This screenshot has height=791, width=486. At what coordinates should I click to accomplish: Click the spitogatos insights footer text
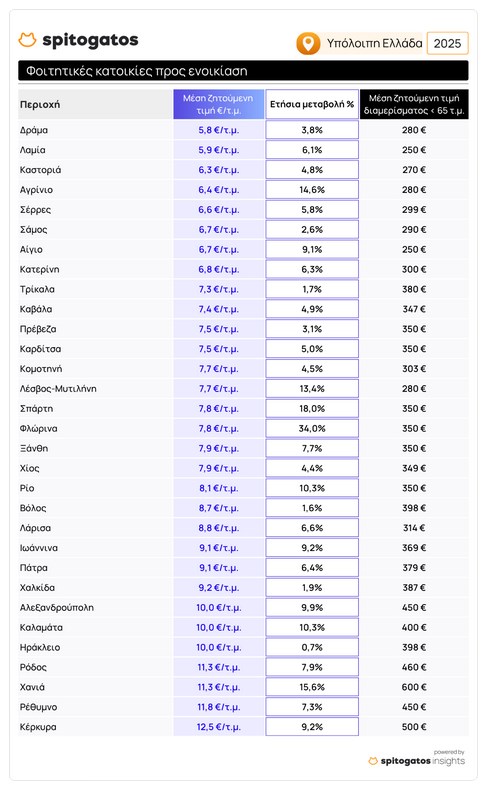click(422, 761)
